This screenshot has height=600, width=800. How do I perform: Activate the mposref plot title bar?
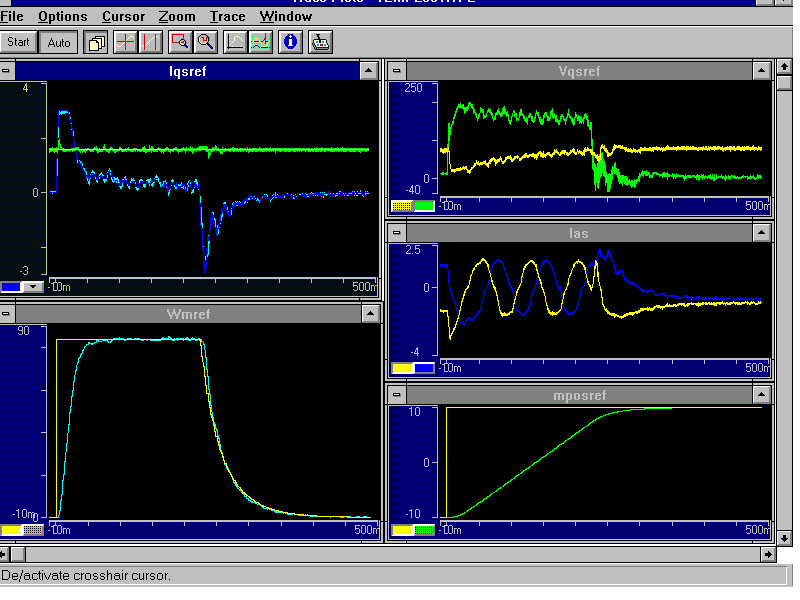coord(579,395)
